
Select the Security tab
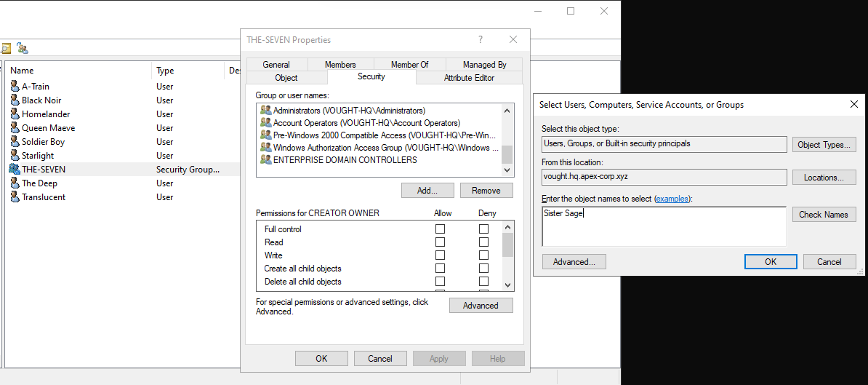tap(371, 76)
